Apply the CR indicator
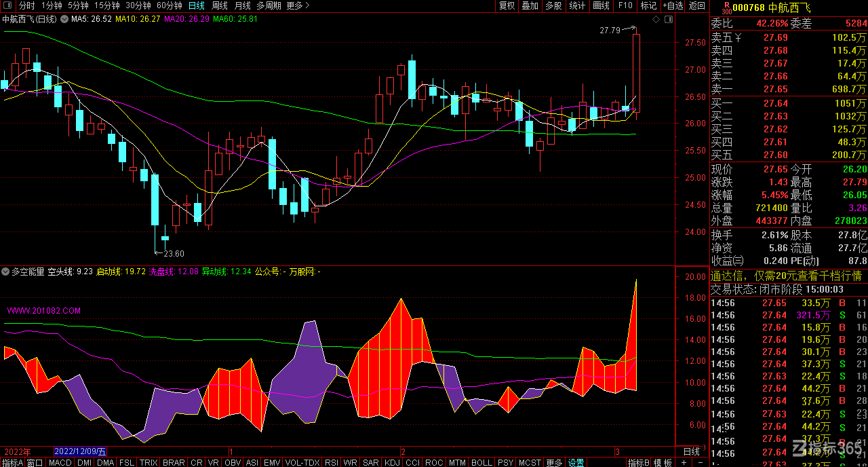The width and height of the screenshot is (868, 467). (x=197, y=462)
